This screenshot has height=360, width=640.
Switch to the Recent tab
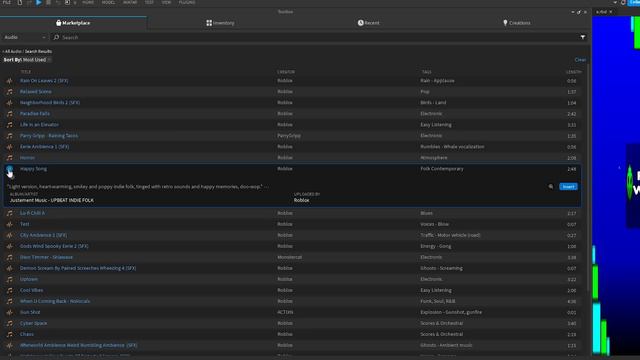pyautogui.click(x=369, y=23)
